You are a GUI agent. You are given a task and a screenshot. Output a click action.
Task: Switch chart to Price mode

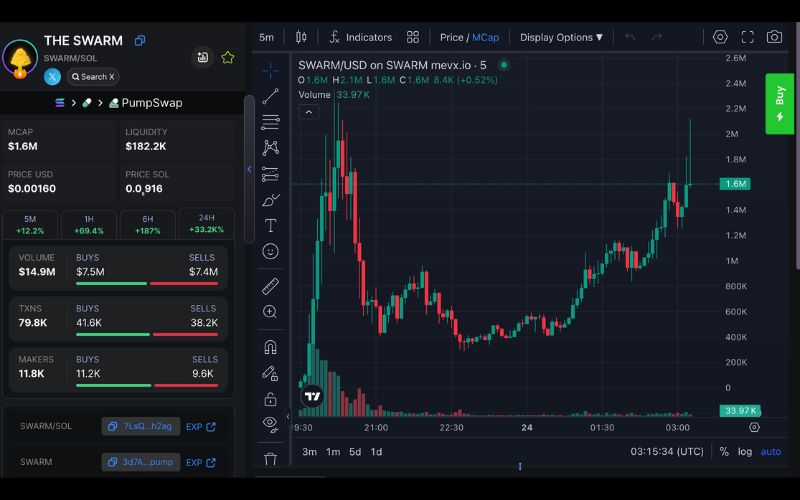point(452,37)
